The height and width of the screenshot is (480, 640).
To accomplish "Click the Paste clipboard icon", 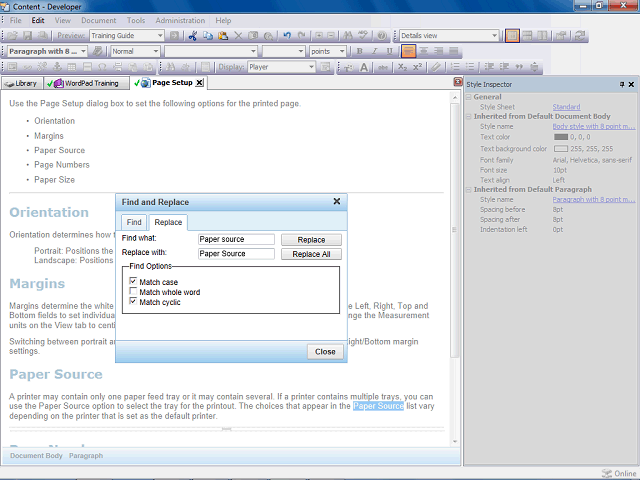I will click(x=223, y=36).
